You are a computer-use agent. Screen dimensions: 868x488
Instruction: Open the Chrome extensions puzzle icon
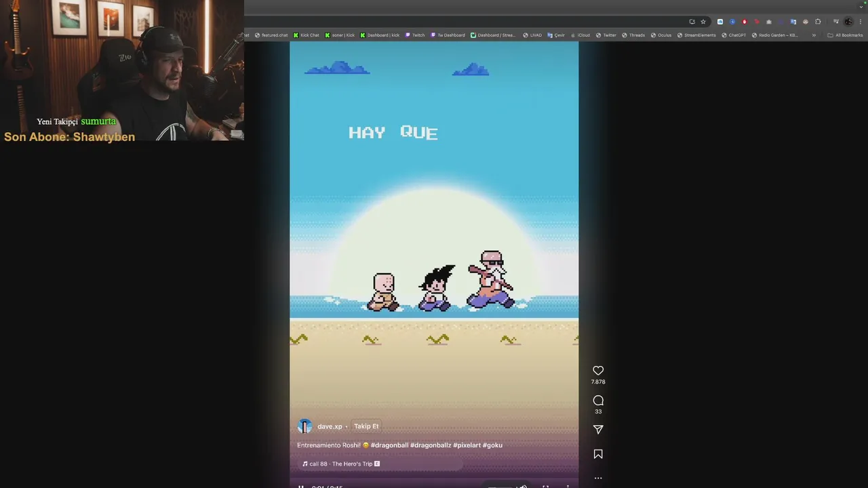tap(818, 22)
